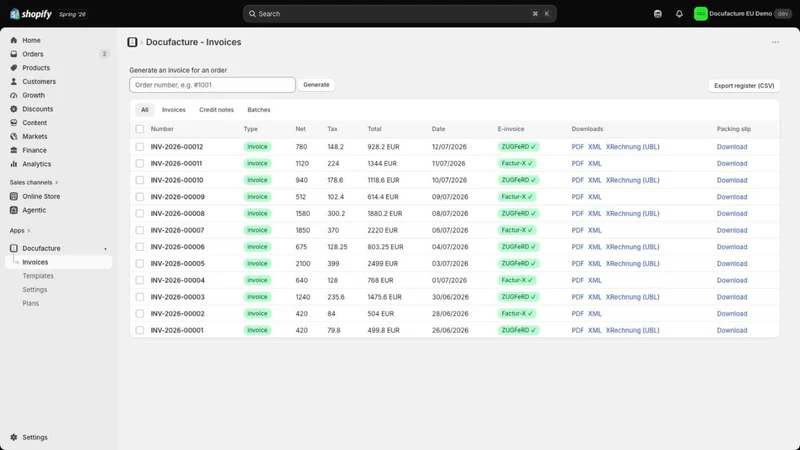Screen dimensions: 800x450
Task: Click the Agentic channel icon
Action: tap(14, 210)
